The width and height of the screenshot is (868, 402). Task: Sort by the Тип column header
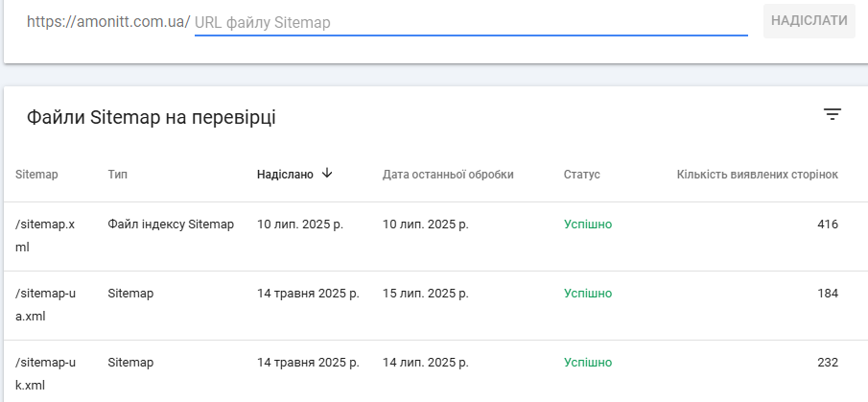pos(117,175)
